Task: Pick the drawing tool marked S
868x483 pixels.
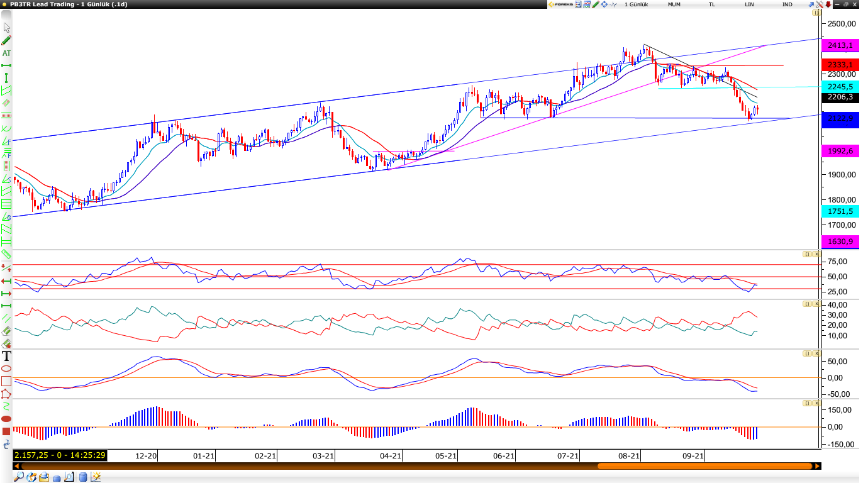Action: 7,179
